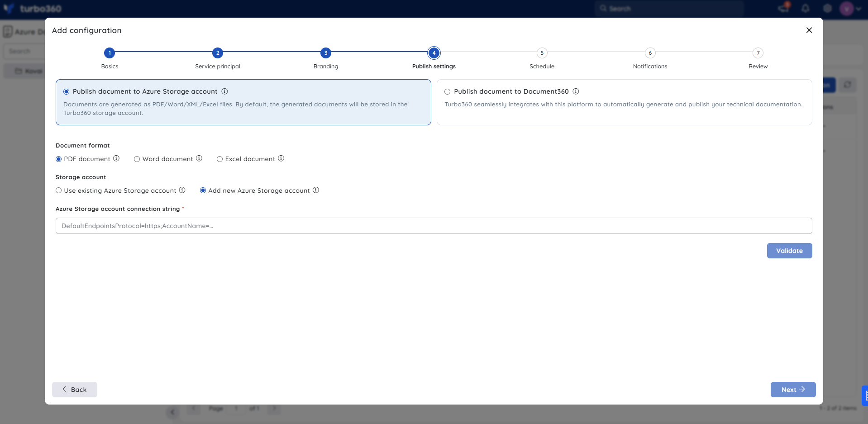Select Publish document to Document360 option
This screenshot has width=868, height=424.
448,92
